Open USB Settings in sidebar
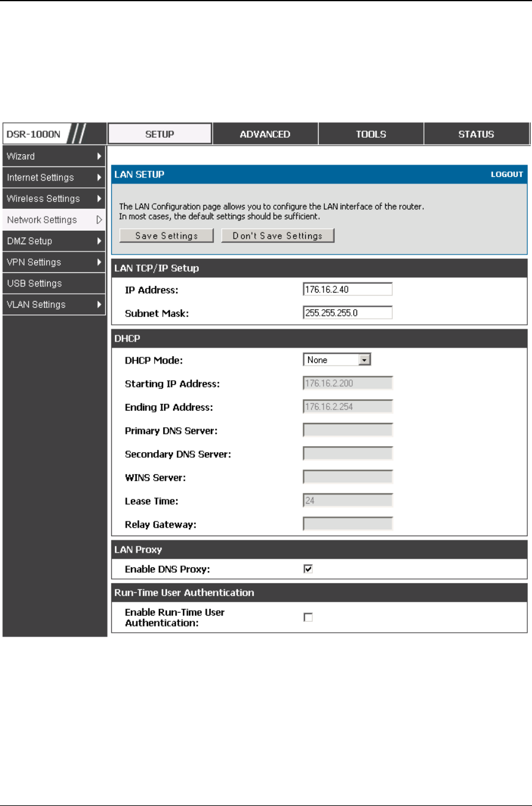 54,283
